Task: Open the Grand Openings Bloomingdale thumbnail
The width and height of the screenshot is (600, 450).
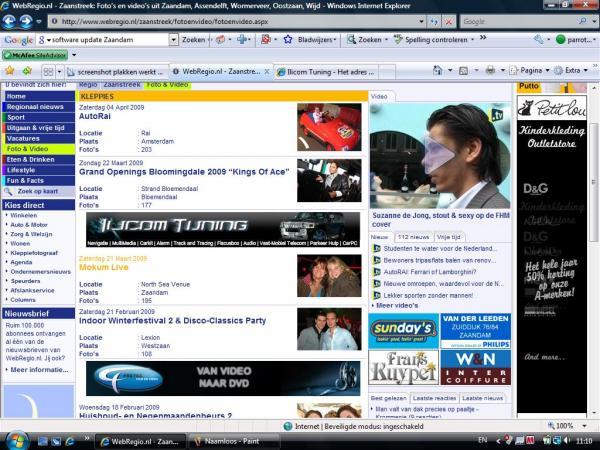Action: [329, 181]
